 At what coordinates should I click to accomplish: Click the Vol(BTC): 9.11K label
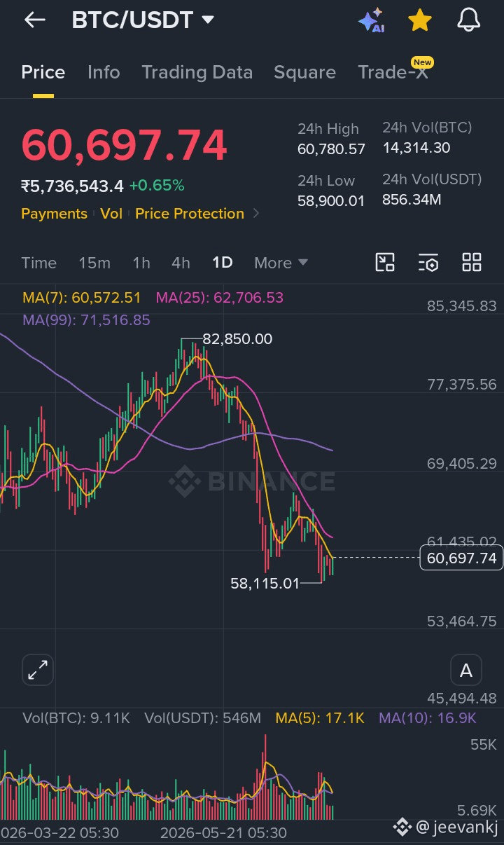76,718
